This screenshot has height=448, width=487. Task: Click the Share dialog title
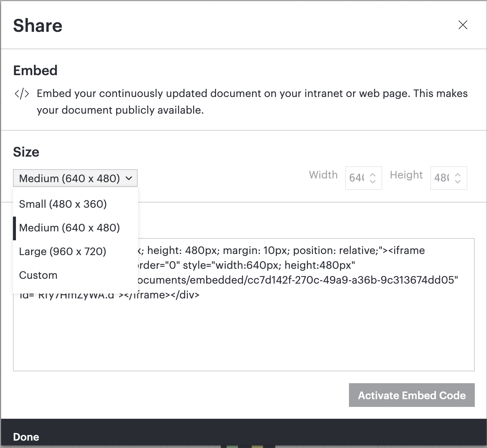38,26
